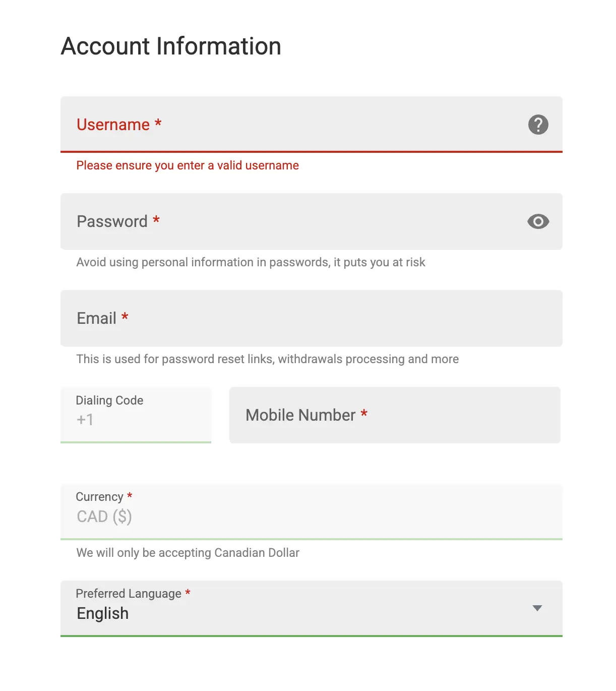Click the Mobile Number field
This screenshot has width=616, height=691.
(395, 415)
